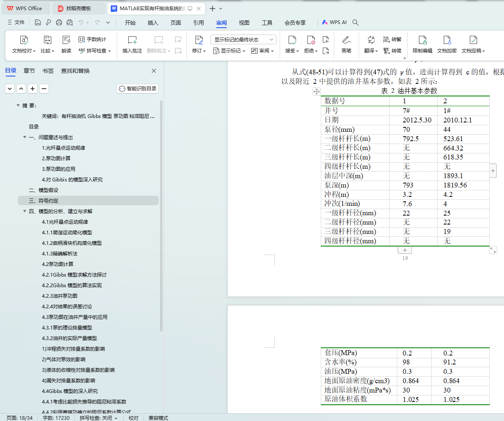Open the 文件 file menu
504x421 pixels.
click(16, 22)
